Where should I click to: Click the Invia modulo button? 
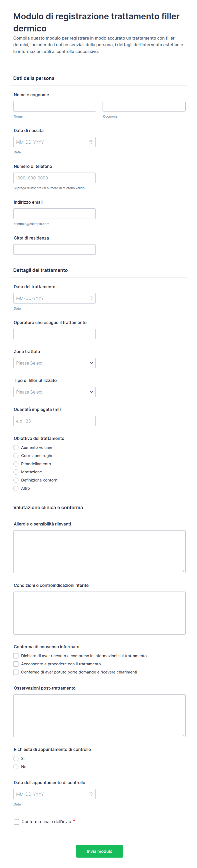[100, 851]
